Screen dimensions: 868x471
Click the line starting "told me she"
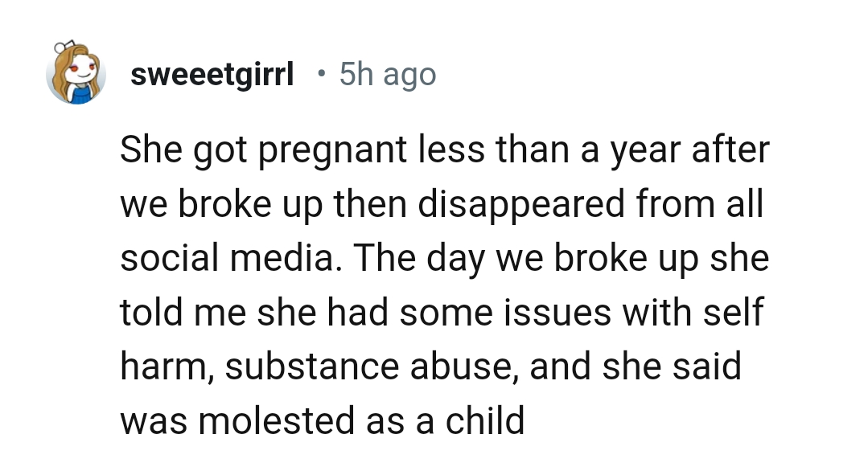pos(441,313)
